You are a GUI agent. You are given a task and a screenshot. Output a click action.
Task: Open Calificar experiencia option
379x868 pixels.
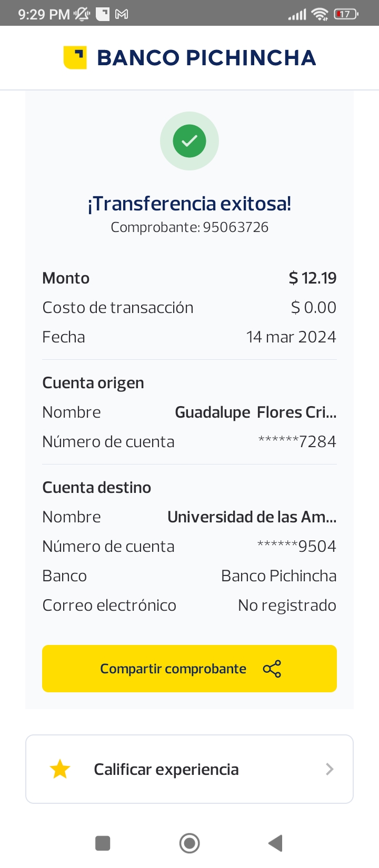pos(166,769)
